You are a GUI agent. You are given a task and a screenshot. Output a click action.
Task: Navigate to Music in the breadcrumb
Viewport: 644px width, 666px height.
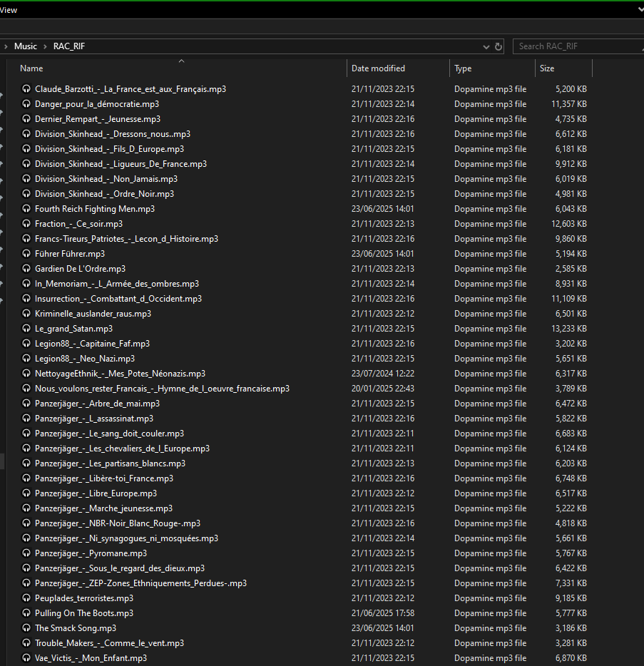click(26, 46)
